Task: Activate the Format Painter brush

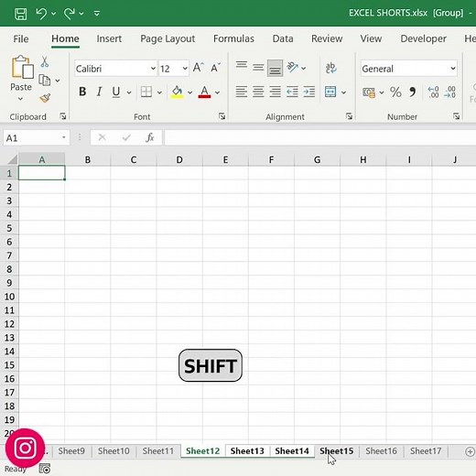Action: [45, 98]
